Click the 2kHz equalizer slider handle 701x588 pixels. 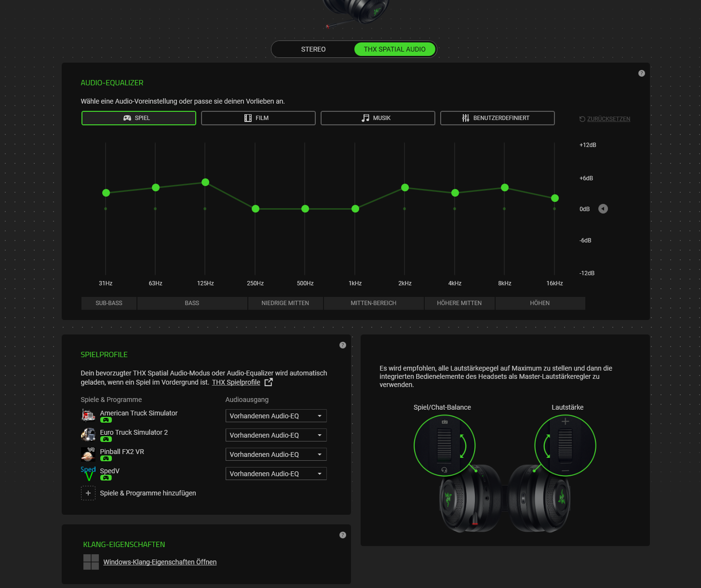405,187
